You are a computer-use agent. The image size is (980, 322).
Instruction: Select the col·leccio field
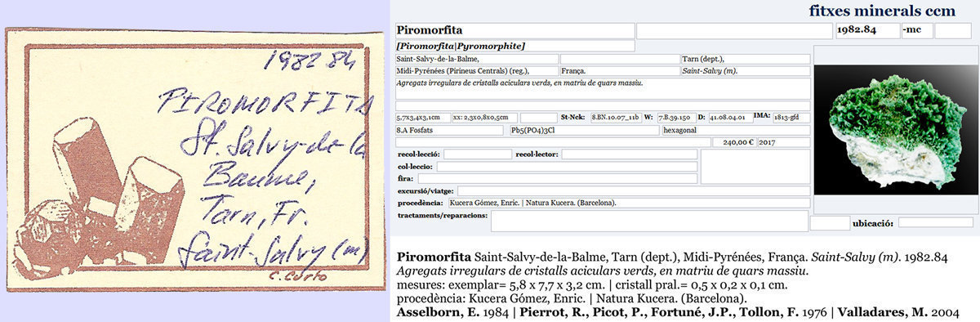coord(567,166)
